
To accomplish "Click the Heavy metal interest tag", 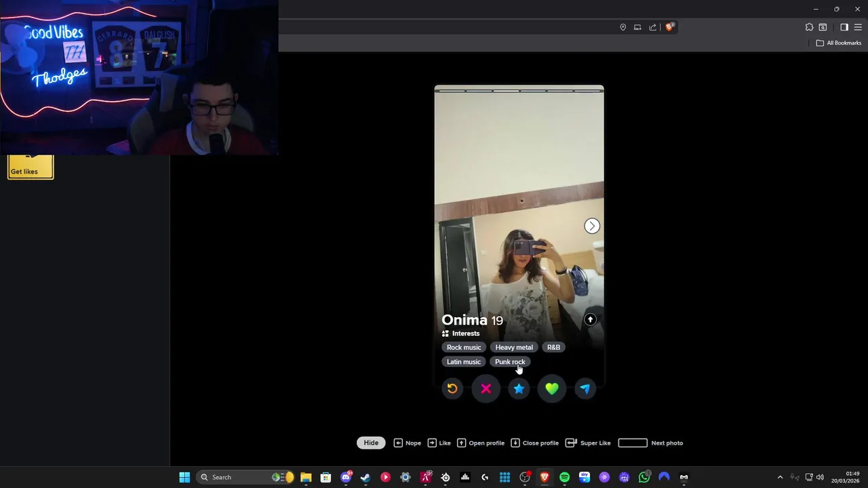I will pos(514,347).
